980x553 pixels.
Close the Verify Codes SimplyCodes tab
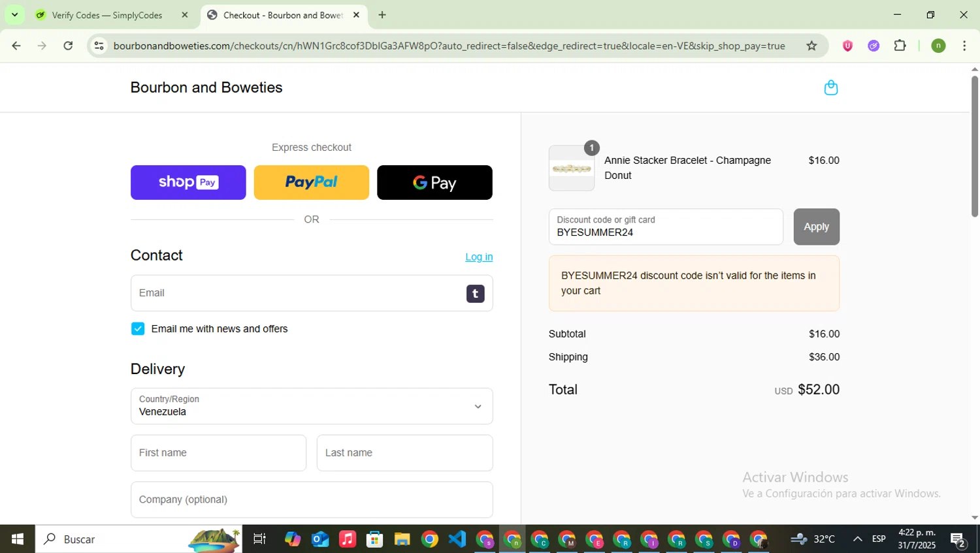coord(185,15)
